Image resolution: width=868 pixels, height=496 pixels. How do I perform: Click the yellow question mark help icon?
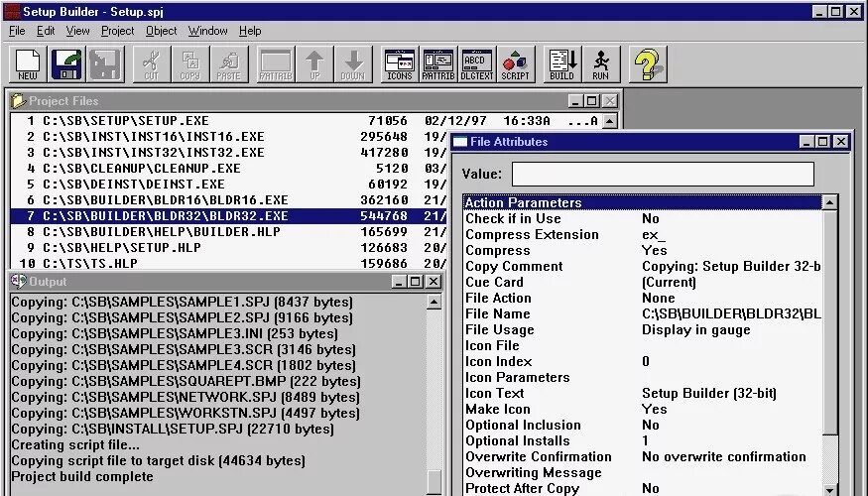click(x=648, y=64)
